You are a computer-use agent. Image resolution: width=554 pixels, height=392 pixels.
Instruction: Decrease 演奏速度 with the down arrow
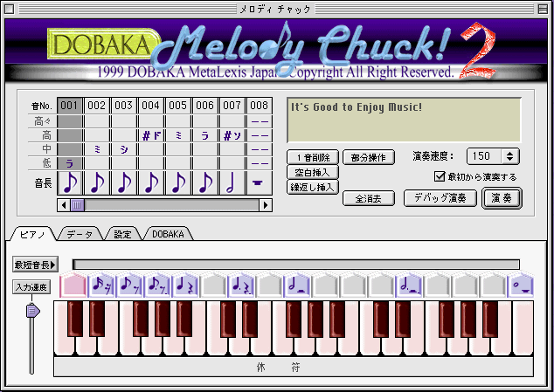tap(509, 159)
